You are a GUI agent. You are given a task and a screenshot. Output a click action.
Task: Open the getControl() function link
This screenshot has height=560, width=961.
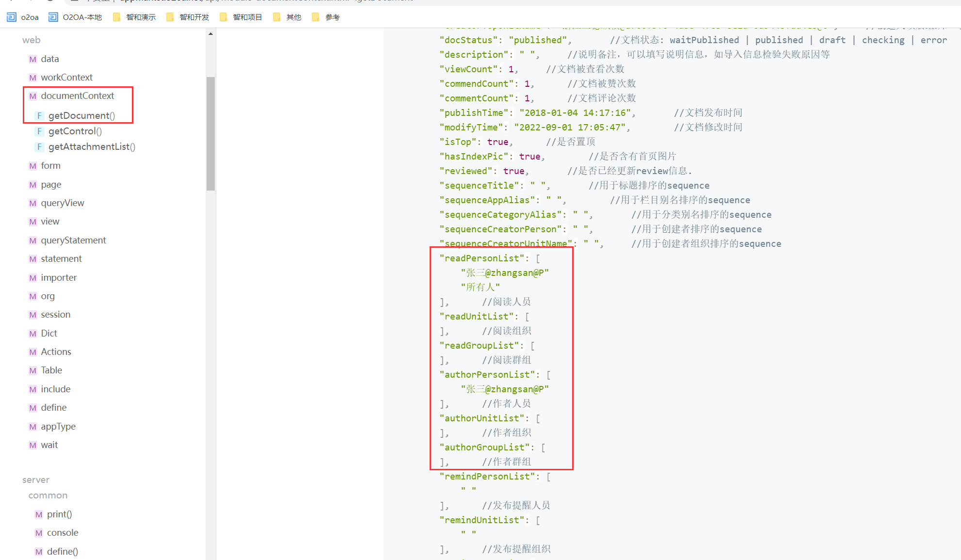(x=75, y=131)
